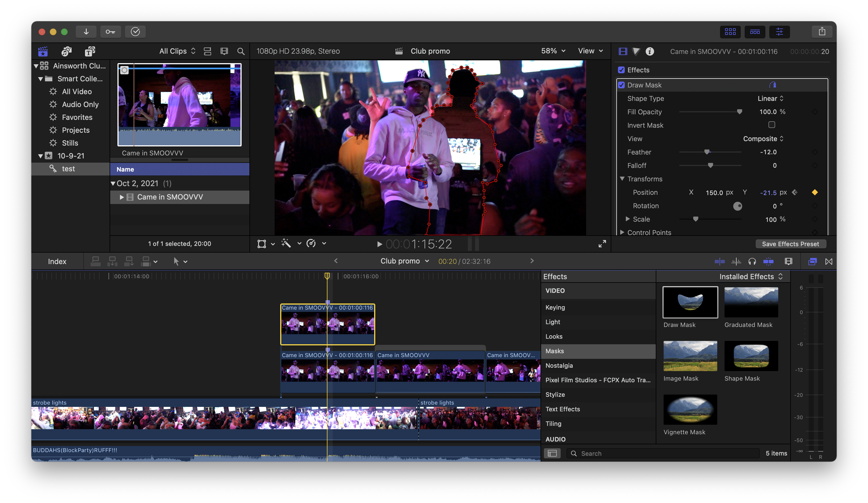The width and height of the screenshot is (868, 503).
Task: Open the info inspector icon
Action: coord(650,51)
